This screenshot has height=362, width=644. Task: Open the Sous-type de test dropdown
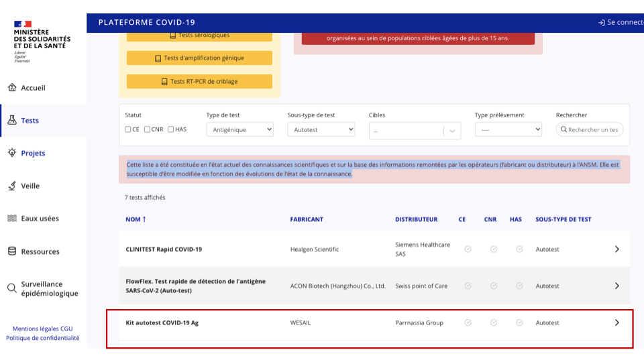321,129
